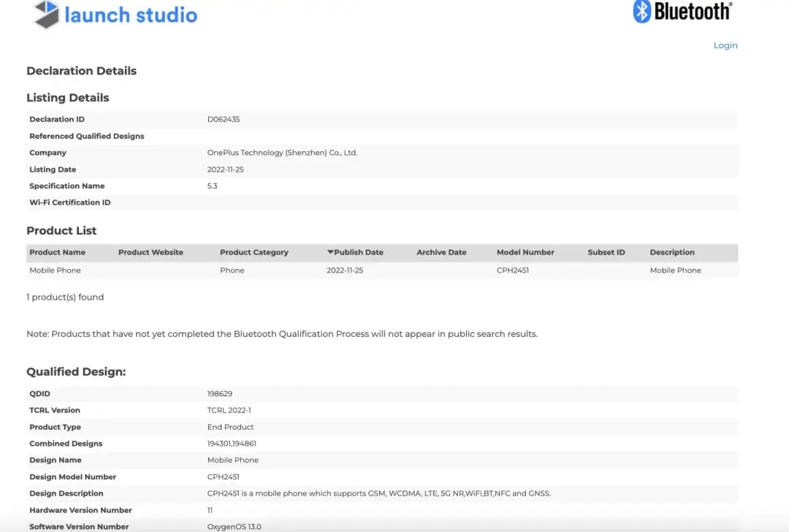This screenshot has height=532, width=789.
Task: Select company name OnePlus Technology (Shenzhen) Co., Ltd.
Action: (282, 153)
